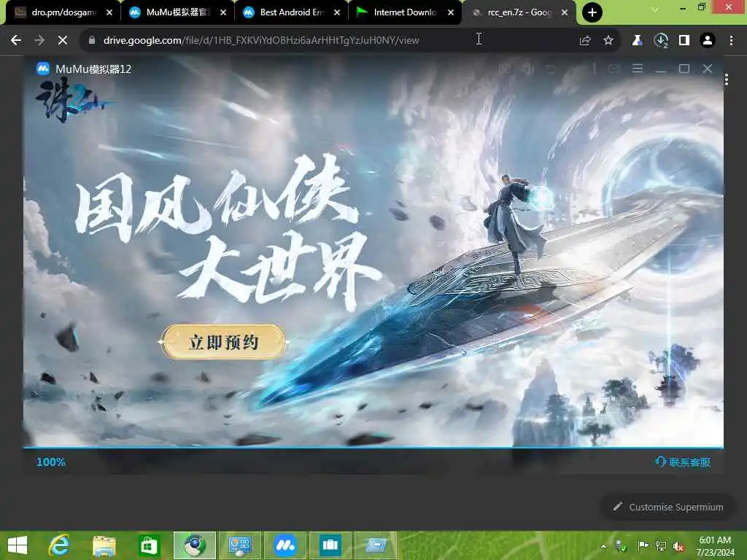Bookmark this page with the star icon
The width and height of the screenshot is (747, 560).
pyautogui.click(x=608, y=41)
